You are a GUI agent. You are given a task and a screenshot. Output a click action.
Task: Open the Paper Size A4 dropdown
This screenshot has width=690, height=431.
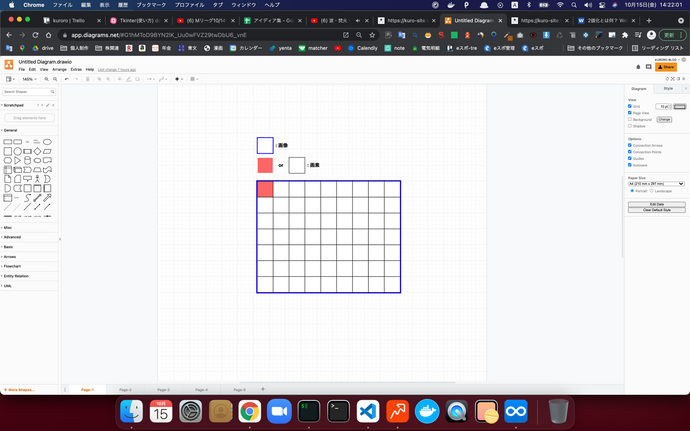point(656,184)
